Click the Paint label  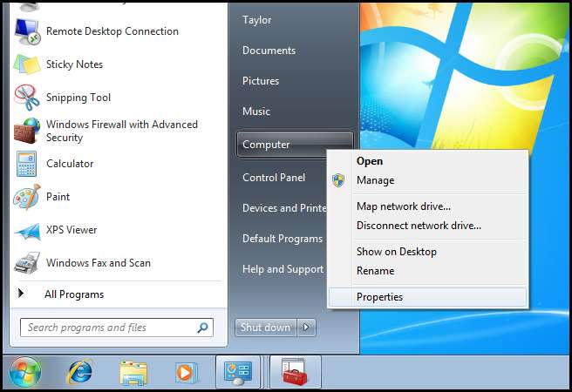click(58, 197)
